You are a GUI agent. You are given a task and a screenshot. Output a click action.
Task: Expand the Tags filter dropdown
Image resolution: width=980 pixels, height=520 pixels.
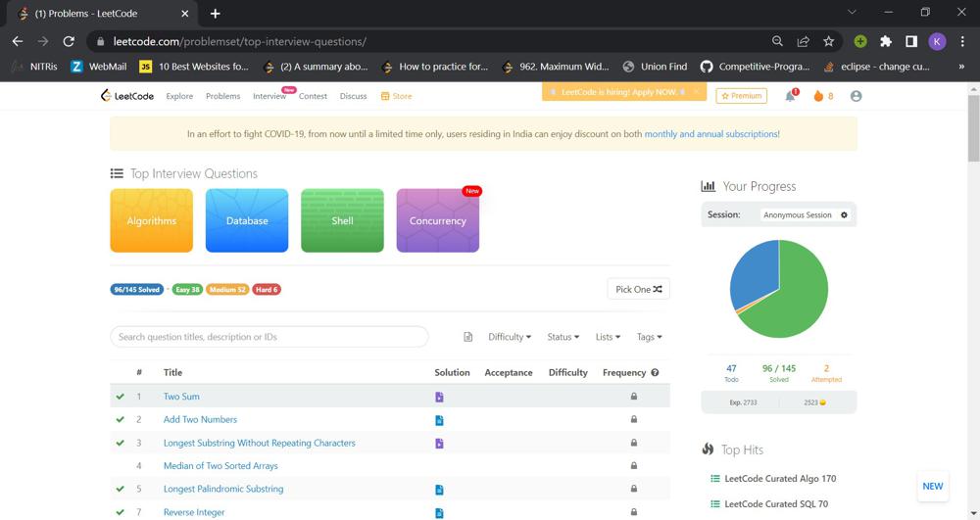650,337
